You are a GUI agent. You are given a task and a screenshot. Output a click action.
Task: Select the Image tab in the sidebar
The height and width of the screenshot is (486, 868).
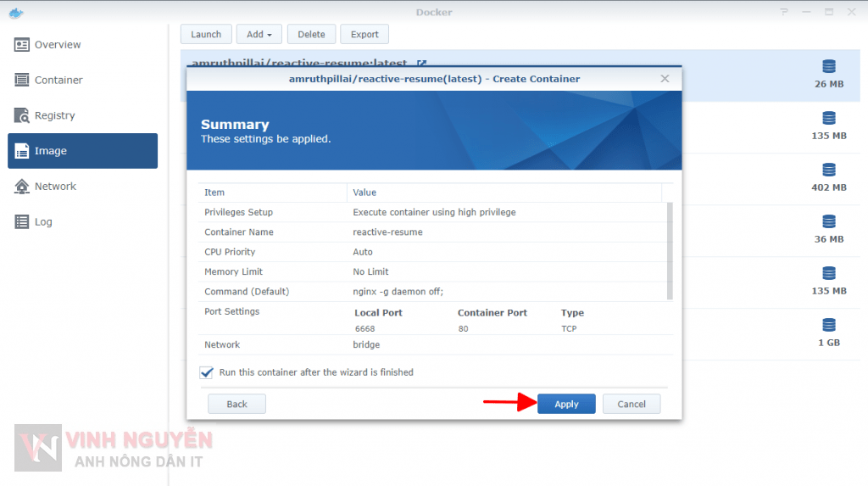pyautogui.click(x=82, y=151)
